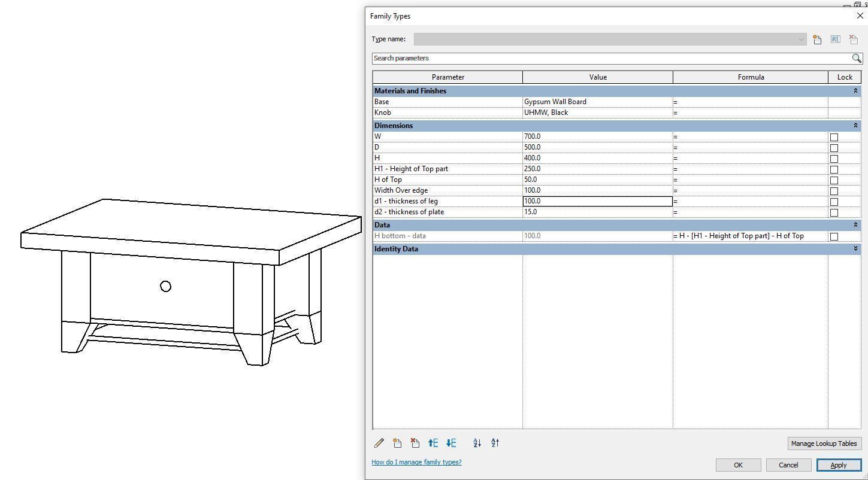868x480 pixels.
Task: Move the selected parameter down
Action: (x=451, y=443)
